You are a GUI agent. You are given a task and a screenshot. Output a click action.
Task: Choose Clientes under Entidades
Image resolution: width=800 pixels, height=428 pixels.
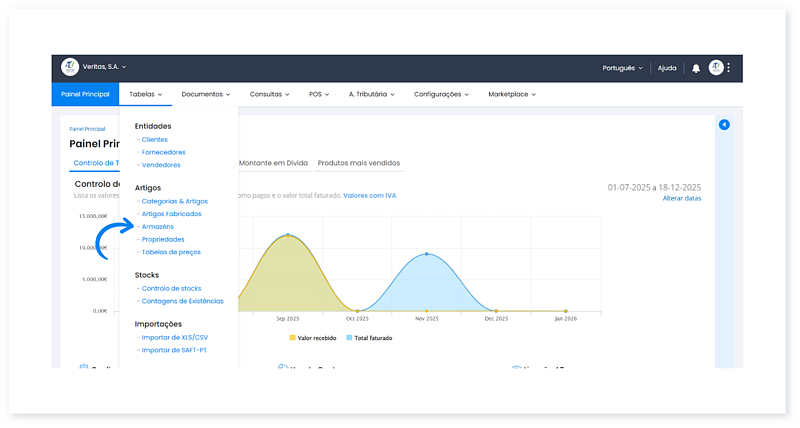coord(155,139)
